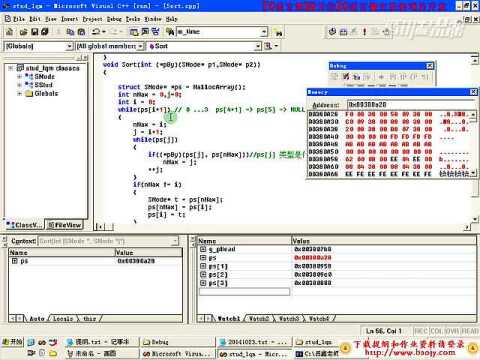480x360 pixels.
Task: Expand ps[1] in the Watch window
Action: [x=203, y=266]
